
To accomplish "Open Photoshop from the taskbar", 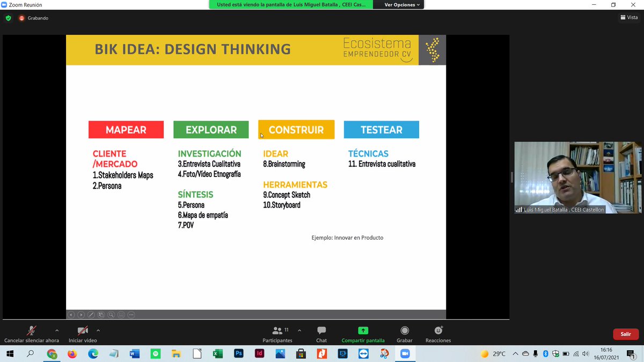I will (x=239, y=354).
